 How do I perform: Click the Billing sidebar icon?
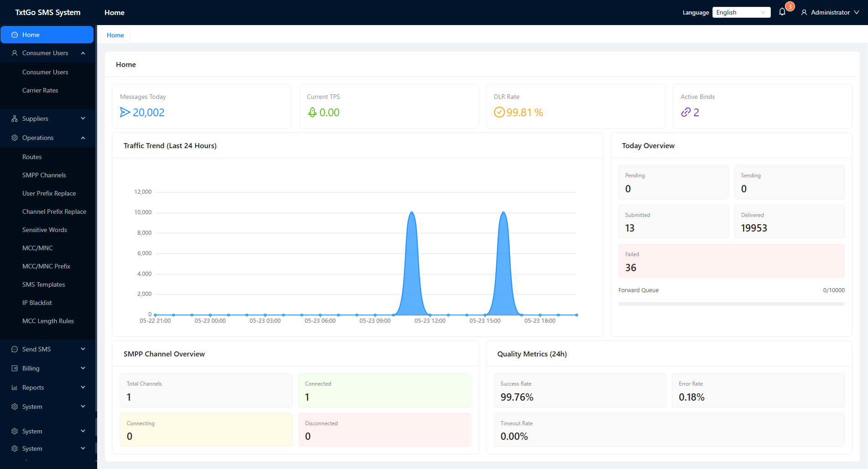tap(15, 368)
